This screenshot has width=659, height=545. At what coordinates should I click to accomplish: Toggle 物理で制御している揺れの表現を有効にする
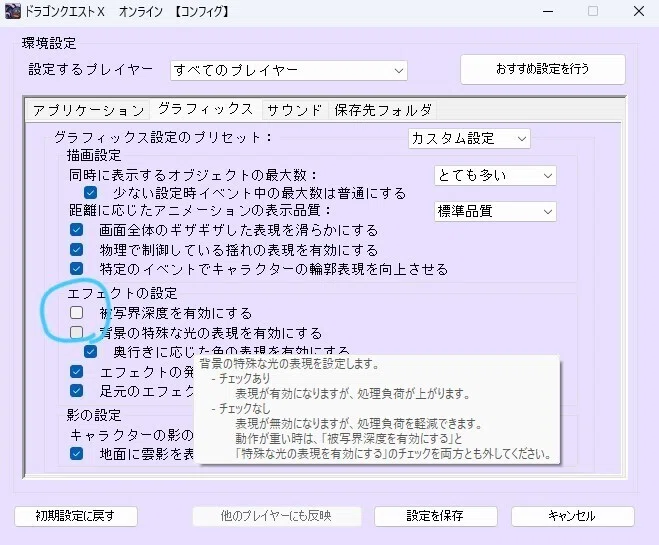point(76,250)
